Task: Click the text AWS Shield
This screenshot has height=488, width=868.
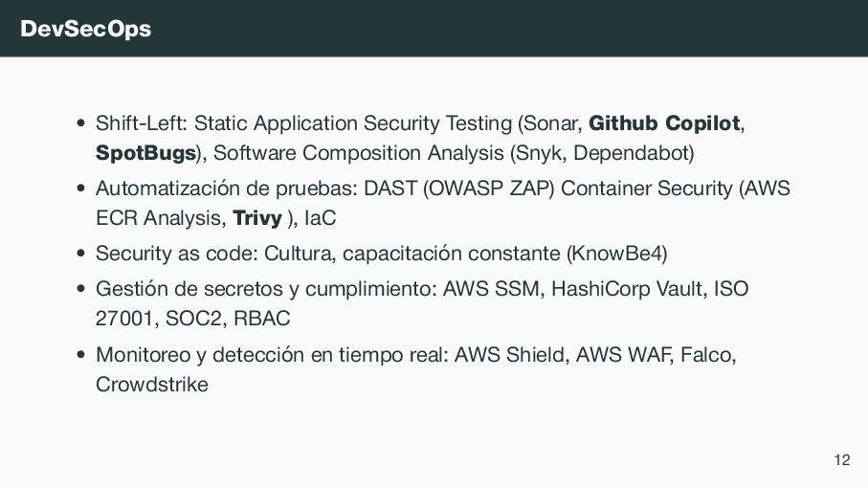Action: (x=509, y=354)
